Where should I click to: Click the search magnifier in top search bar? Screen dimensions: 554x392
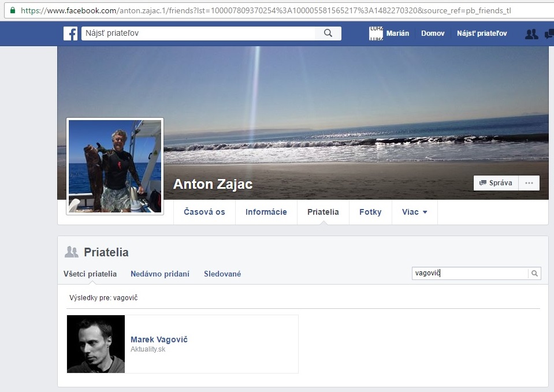click(328, 33)
